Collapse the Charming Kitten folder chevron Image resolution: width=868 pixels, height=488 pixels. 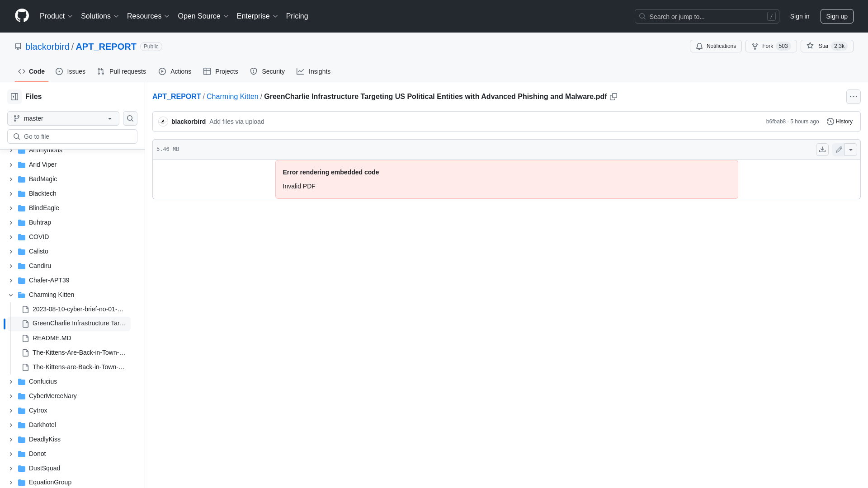click(11, 295)
